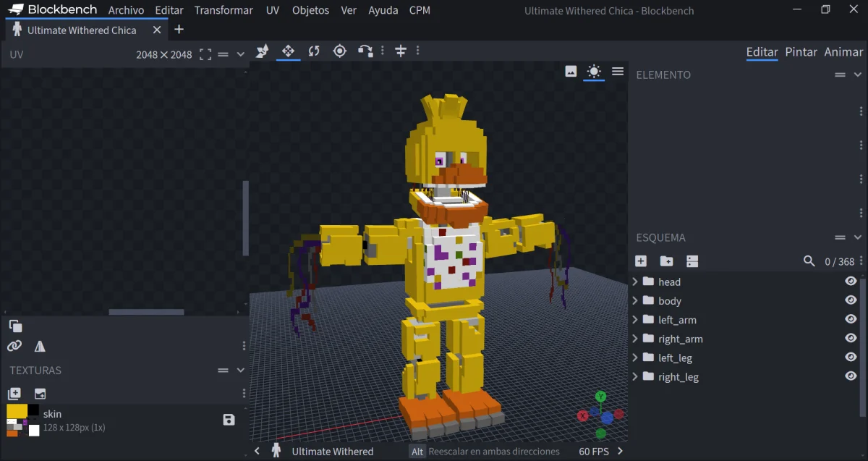
Task: Click the center/align transform icon
Action: tap(400, 51)
